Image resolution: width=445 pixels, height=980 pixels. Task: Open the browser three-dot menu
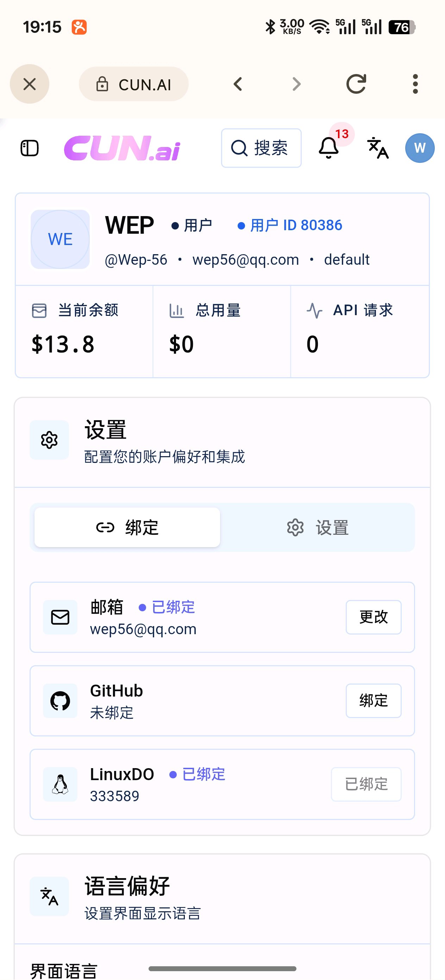(x=415, y=84)
